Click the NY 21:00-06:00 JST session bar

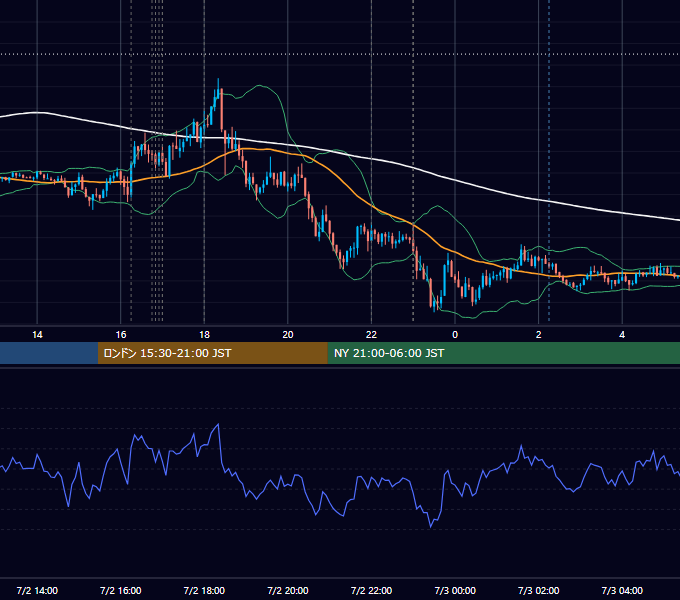[x=503, y=353]
